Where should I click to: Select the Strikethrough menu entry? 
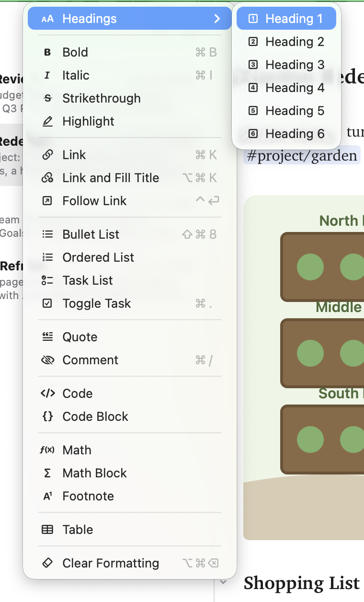tap(130, 98)
